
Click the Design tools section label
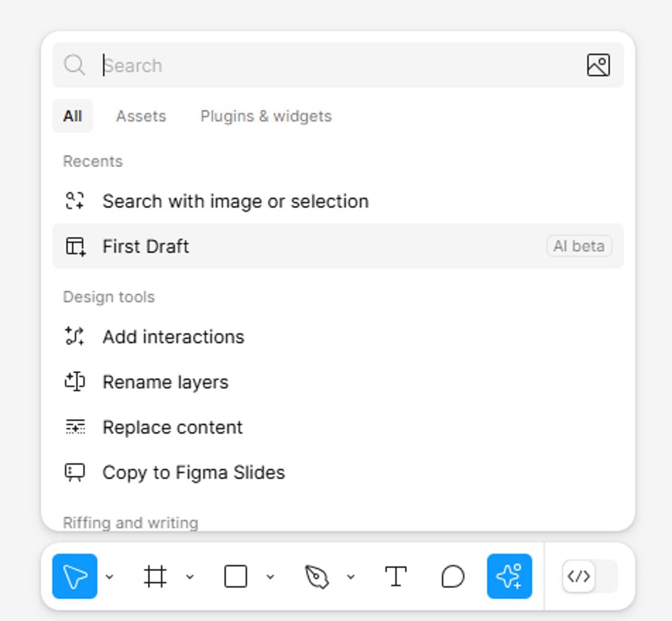(109, 297)
